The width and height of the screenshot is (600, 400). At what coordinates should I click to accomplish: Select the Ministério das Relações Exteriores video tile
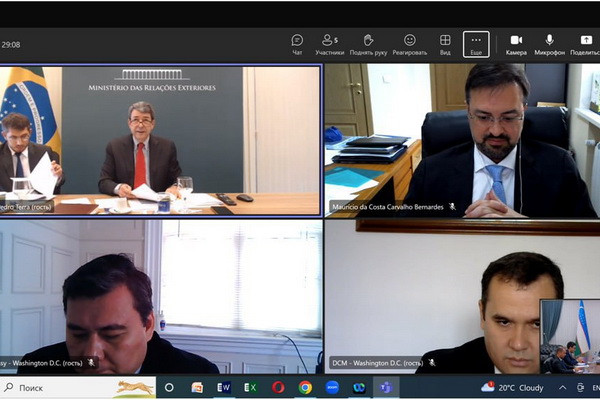[160, 140]
